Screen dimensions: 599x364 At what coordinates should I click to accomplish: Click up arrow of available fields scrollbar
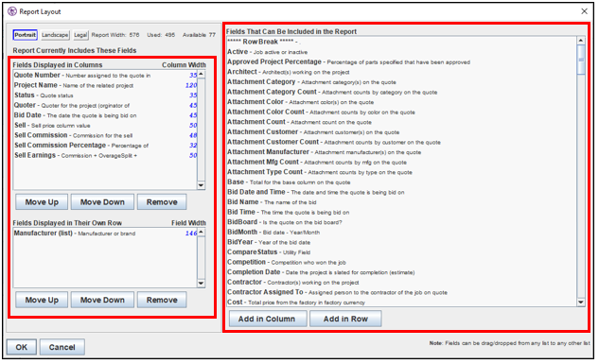(x=581, y=40)
